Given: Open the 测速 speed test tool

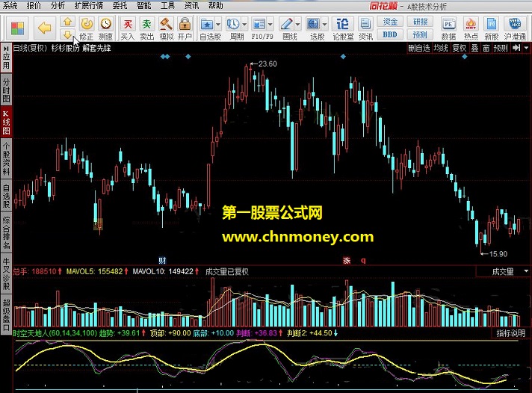Looking at the screenshot, I should (105, 28).
